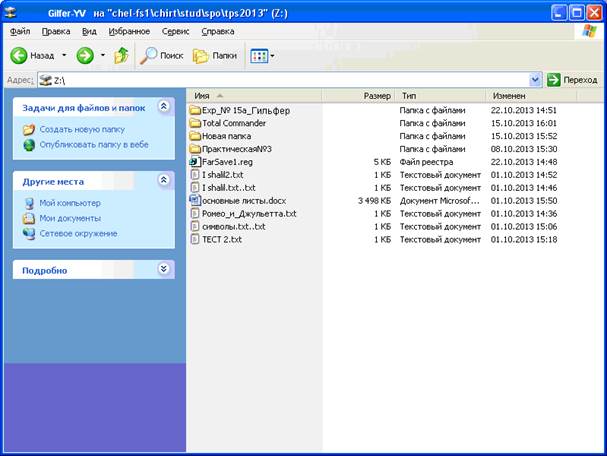
Task: Go up one folder level icon
Action: coord(121,56)
